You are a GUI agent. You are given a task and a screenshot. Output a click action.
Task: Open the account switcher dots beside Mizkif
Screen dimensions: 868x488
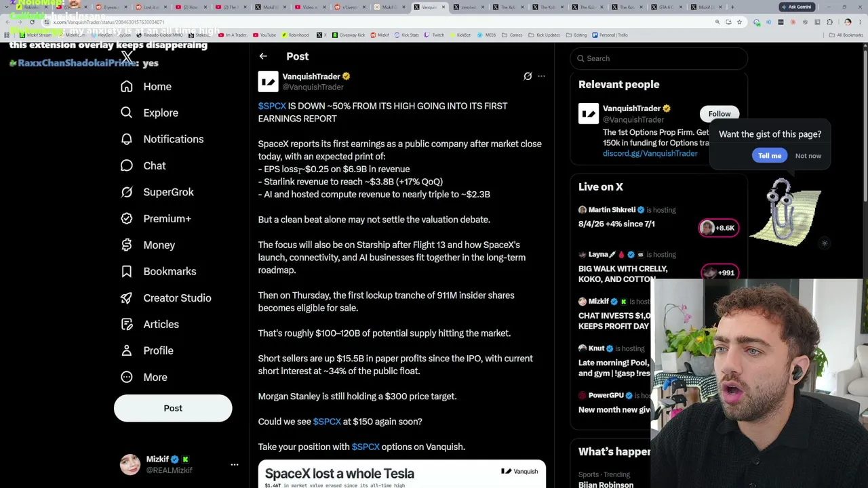click(235, 464)
